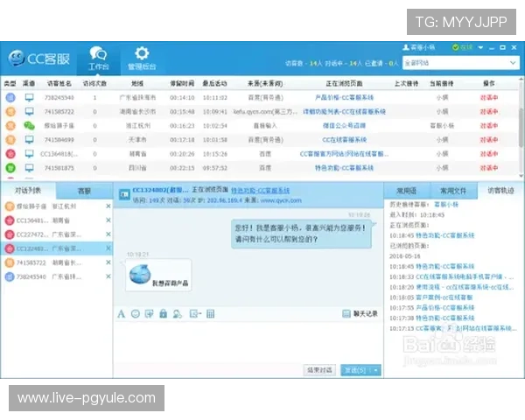This screenshot has height=420, width=525.
Task: Switch to the 常用语 quick phrases tab
Action: [x=407, y=191]
